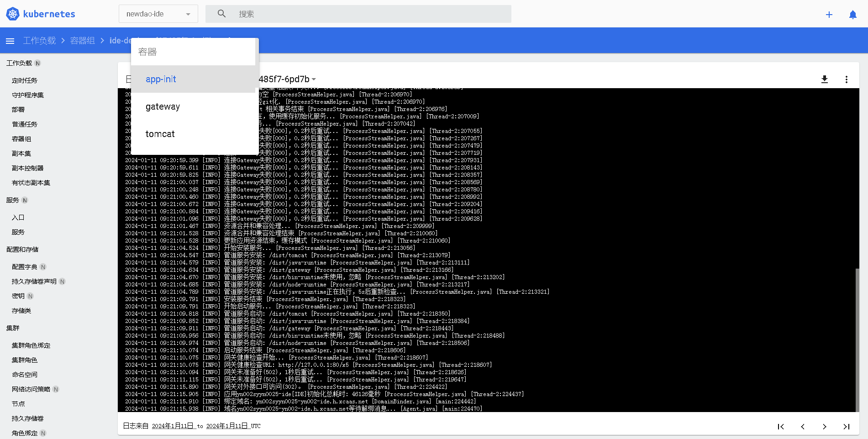Click log line 安装服务结束
Screen dimensions: 868x439
point(265,299)
